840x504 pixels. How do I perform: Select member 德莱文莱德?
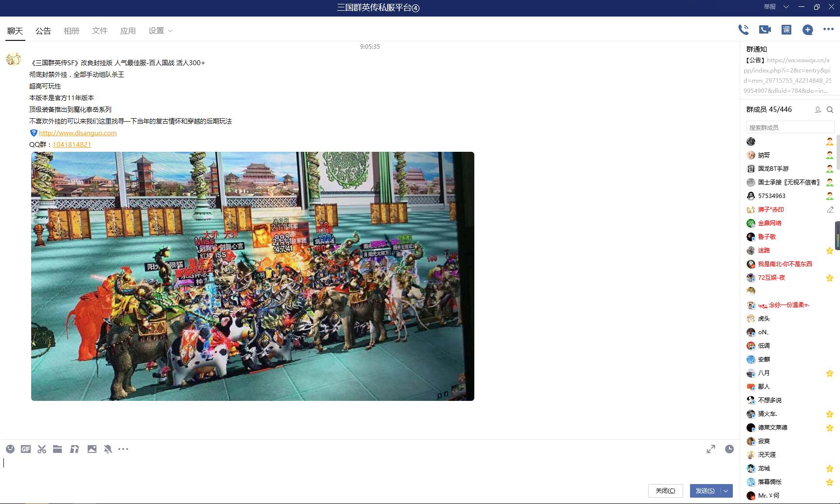click(773, 428)
